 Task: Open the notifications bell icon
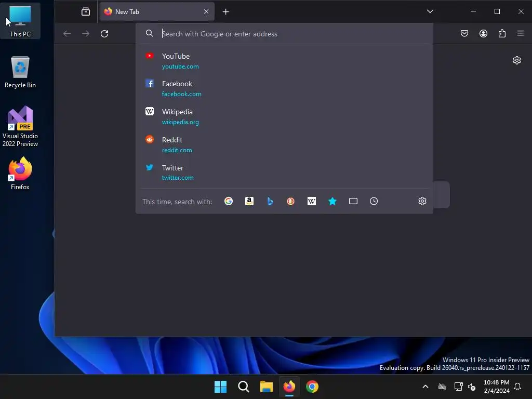518,387
